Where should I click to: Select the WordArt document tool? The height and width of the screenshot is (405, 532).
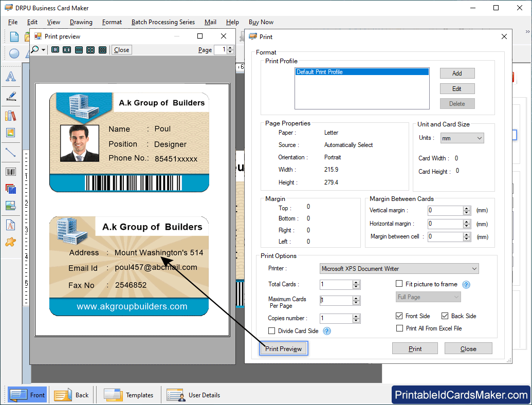11,225
